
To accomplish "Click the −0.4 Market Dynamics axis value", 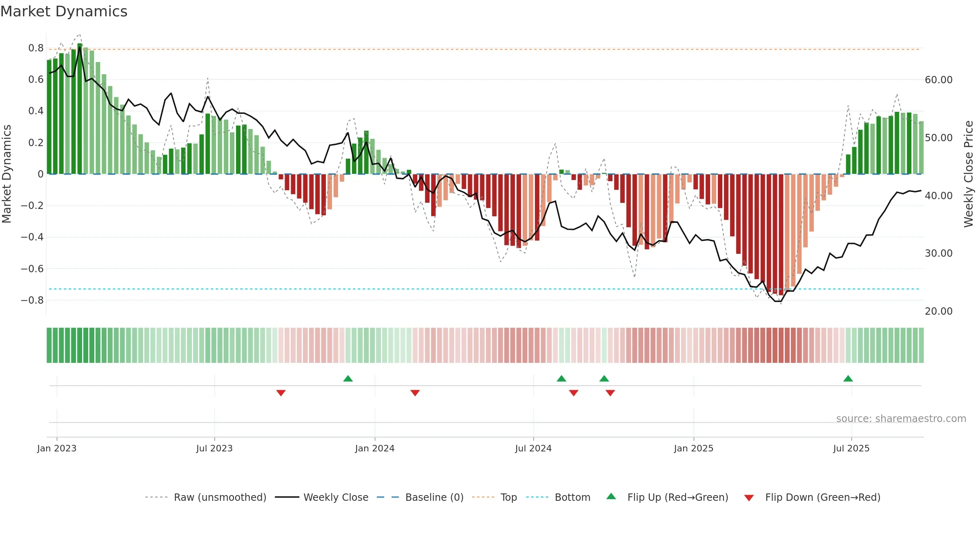I will (x=32, y=237).
